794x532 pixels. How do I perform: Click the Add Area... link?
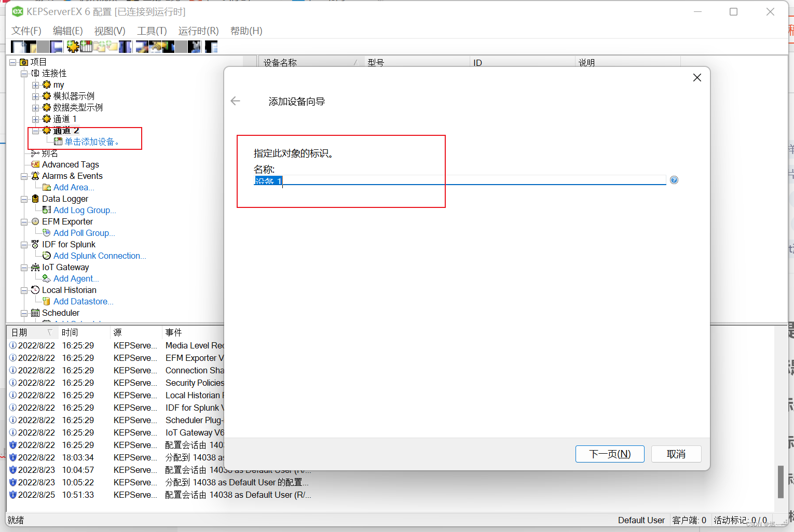coord(74,187)
